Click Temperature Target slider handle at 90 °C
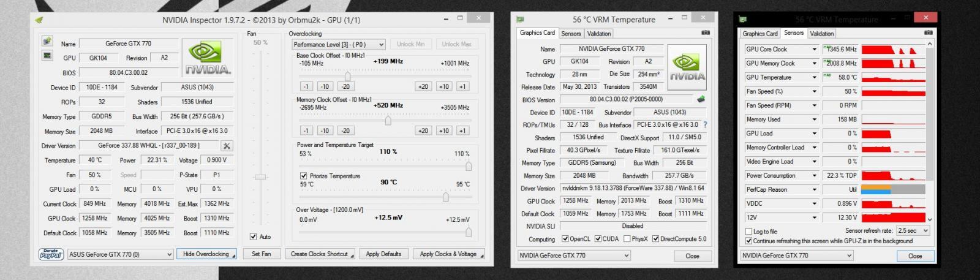 tap(445, 197)
